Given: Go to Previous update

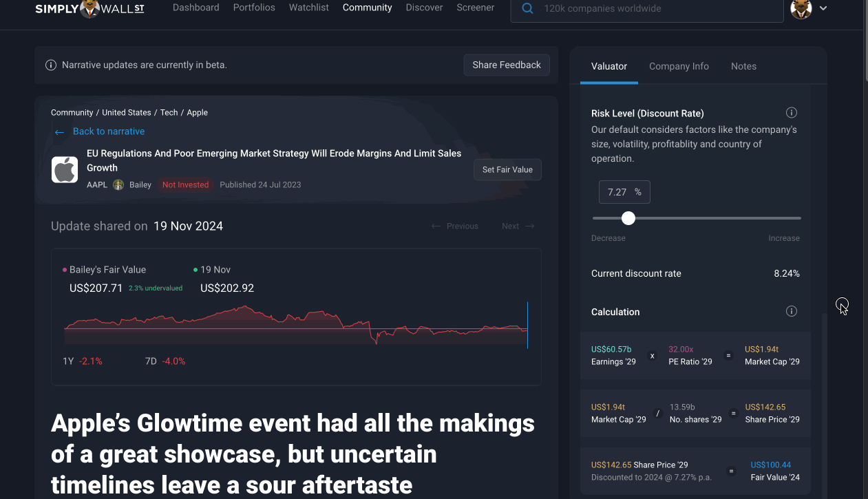Looking at the screenshot, I should pos(455,226).
